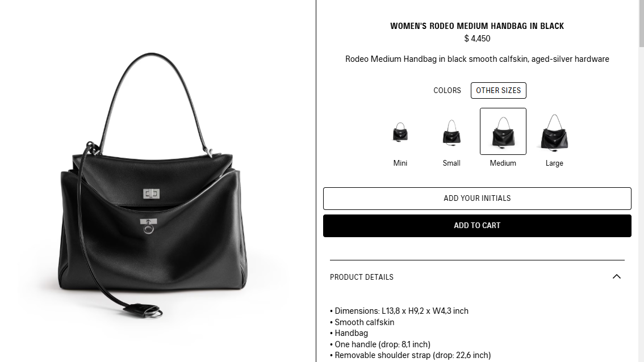Image resolution: width=644 pixels, height=362 pixels.
Task: Switch to the COLORS tab
Action: click(x=447, y=90)
